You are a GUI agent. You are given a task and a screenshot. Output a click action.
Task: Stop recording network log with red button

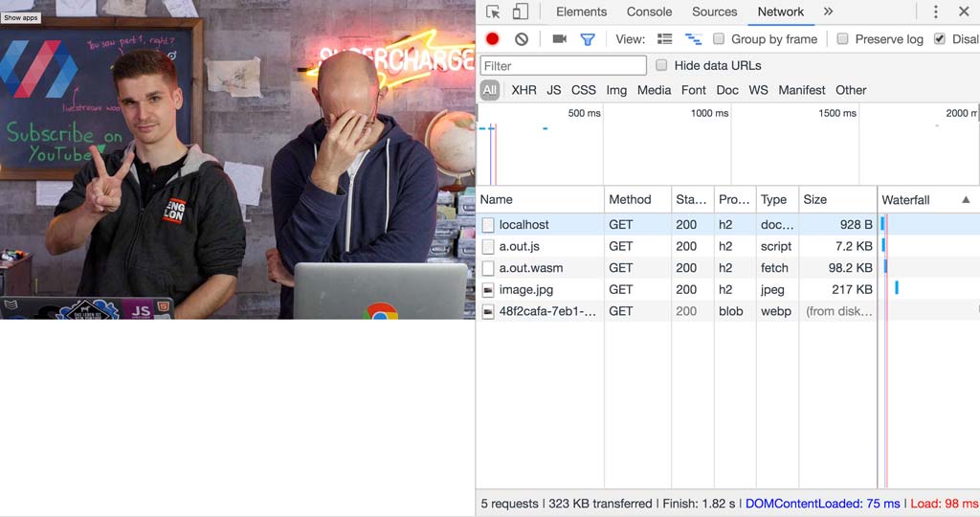point(493,39)
